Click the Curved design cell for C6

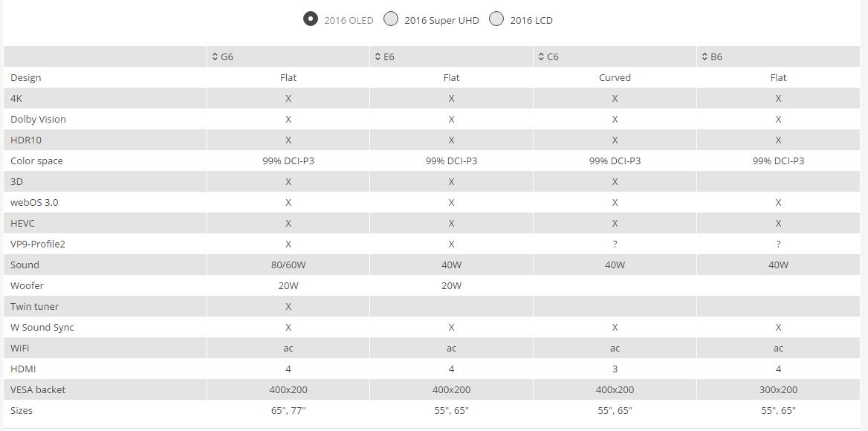tap(615, 77)
